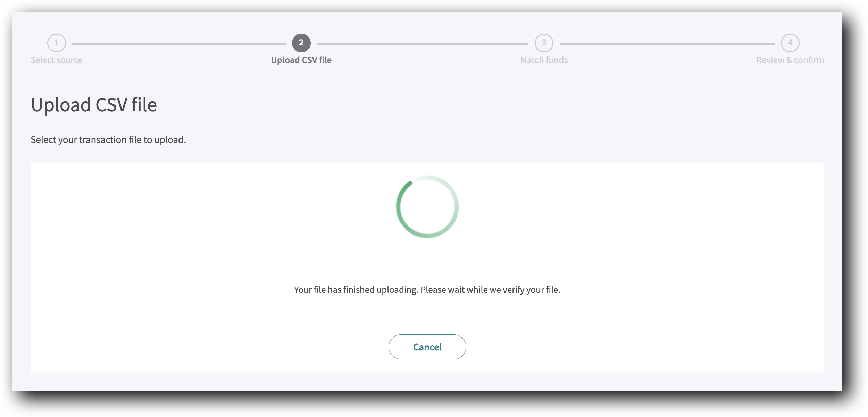Image resolution: width=868 pixels, height=417 pixels.
Task: Select step 1 circle icon
Action: (57, 43)
